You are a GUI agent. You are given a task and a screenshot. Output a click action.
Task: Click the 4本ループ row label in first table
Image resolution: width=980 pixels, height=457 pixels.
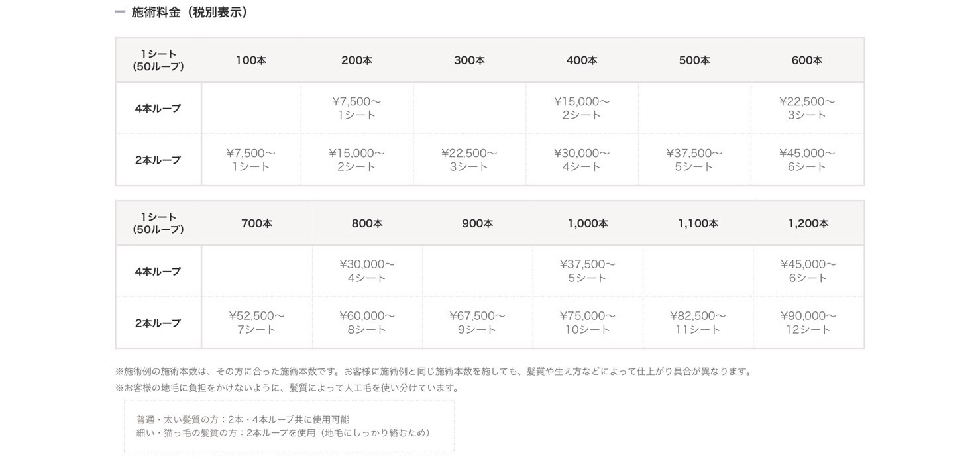(x=158, y=109)
